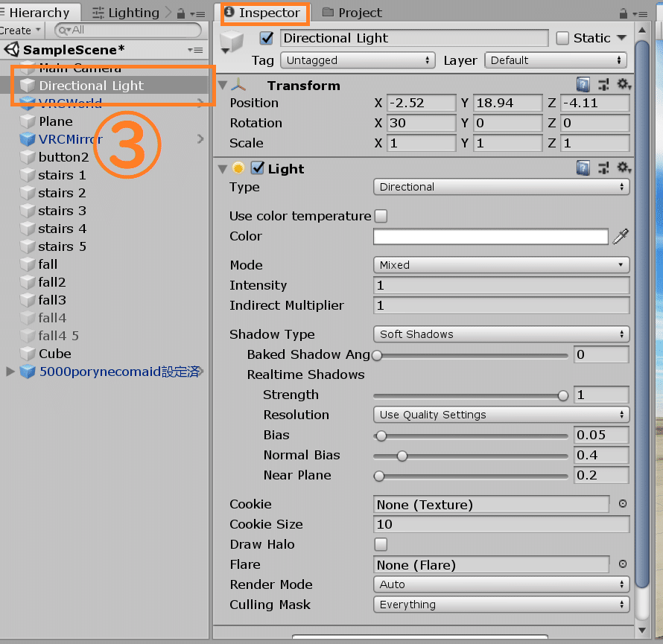Open the Mode dropdown showing Mixed

pos(501,265)
